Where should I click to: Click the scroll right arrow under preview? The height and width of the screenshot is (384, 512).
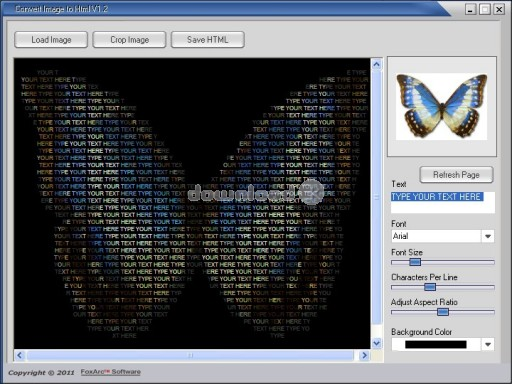tap(364, 355)
